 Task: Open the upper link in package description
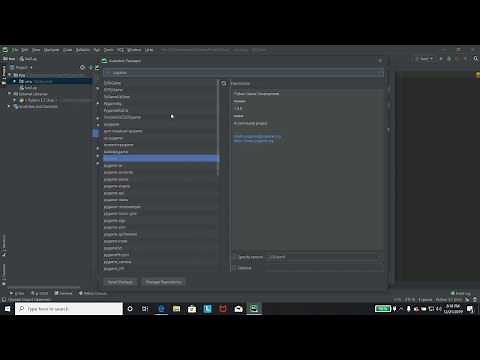(257, 137)
